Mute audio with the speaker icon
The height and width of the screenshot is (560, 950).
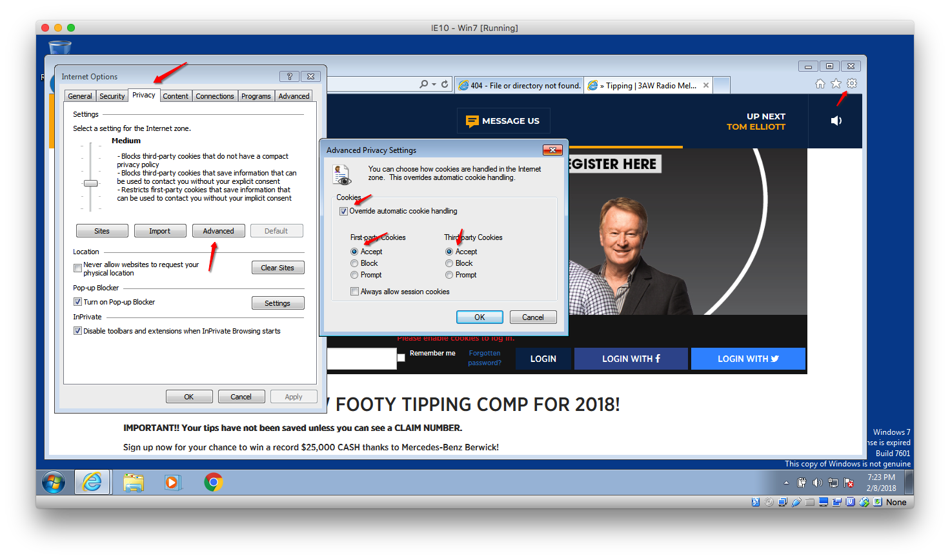coord(836,121)
